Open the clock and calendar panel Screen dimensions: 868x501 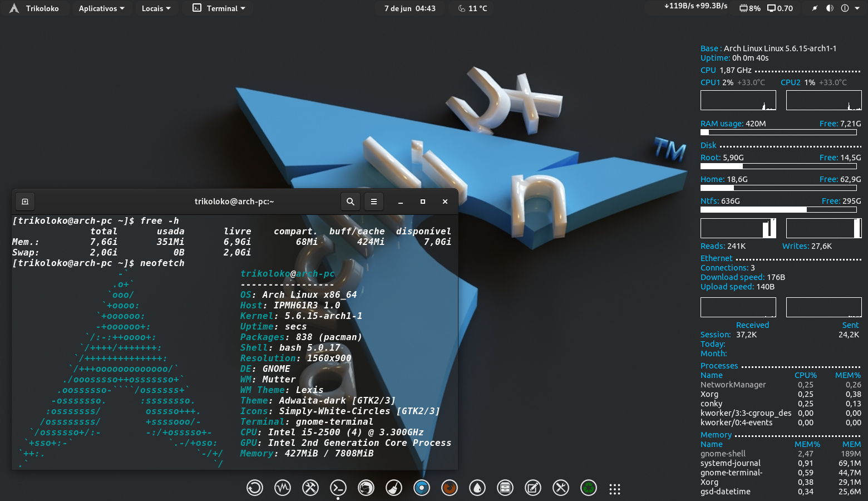point(410,8)
